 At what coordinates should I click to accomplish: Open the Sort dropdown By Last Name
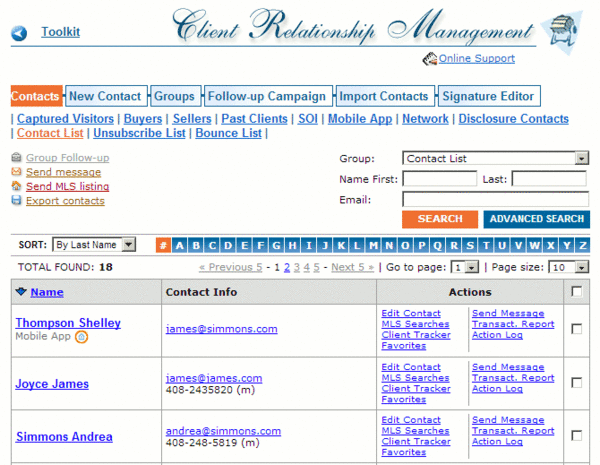pos(94,245)
